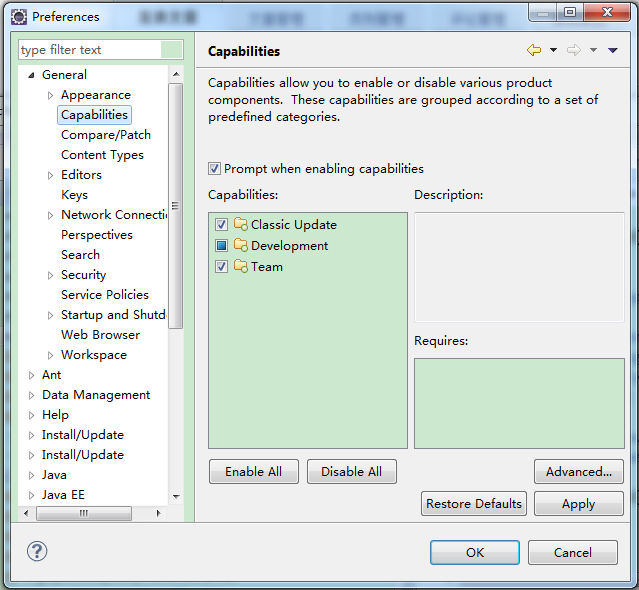Click the Disable All button

[351, 471]
